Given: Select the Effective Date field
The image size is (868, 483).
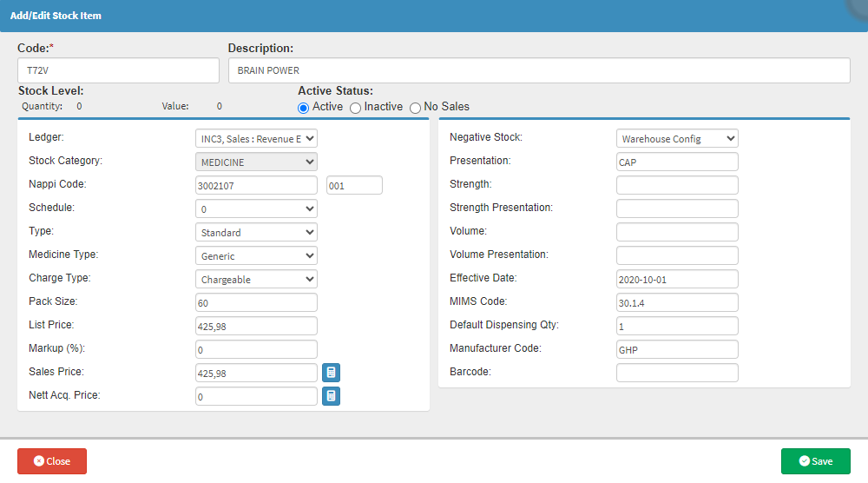Looking at the screenshot, I should (677, 279).
